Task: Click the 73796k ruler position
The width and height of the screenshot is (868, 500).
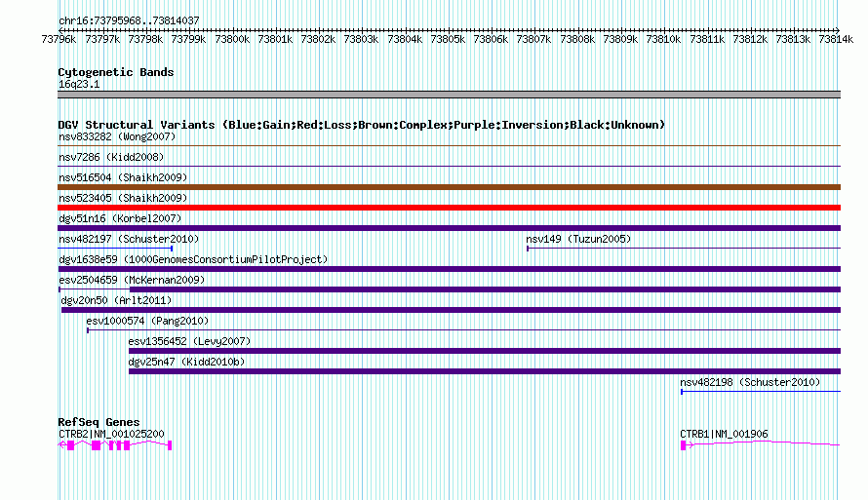Action: [x=59, y=39]
